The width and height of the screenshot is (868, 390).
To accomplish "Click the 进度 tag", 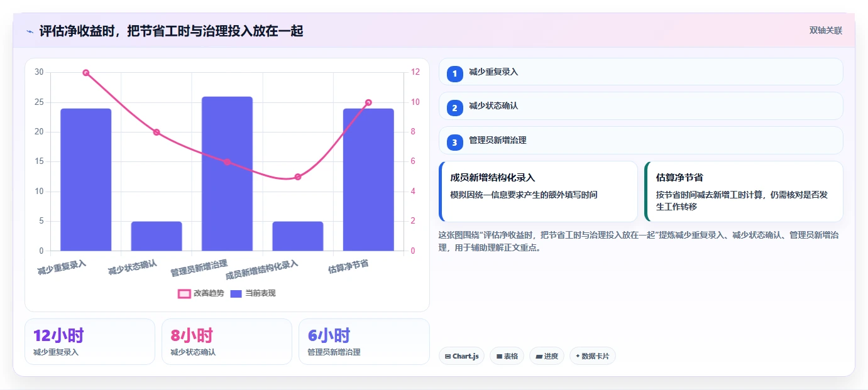I will [547, 356].
